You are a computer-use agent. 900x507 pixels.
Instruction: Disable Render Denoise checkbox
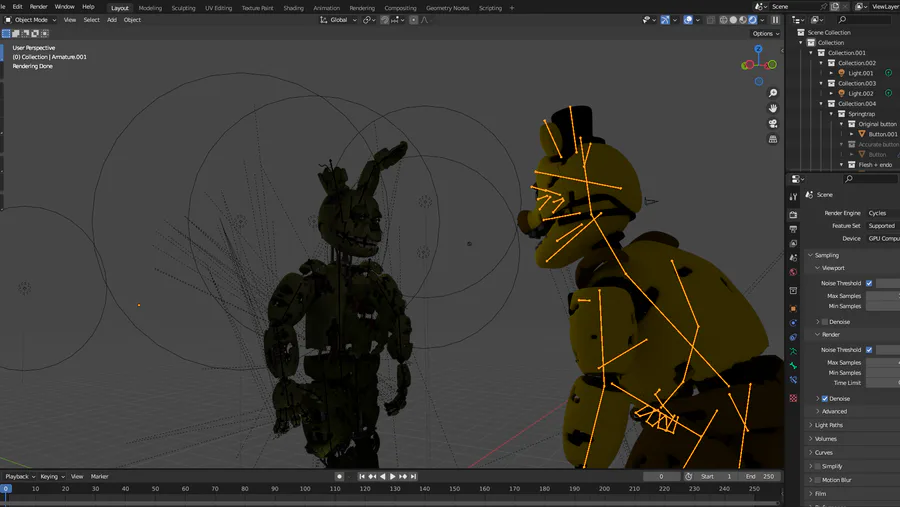825,398
